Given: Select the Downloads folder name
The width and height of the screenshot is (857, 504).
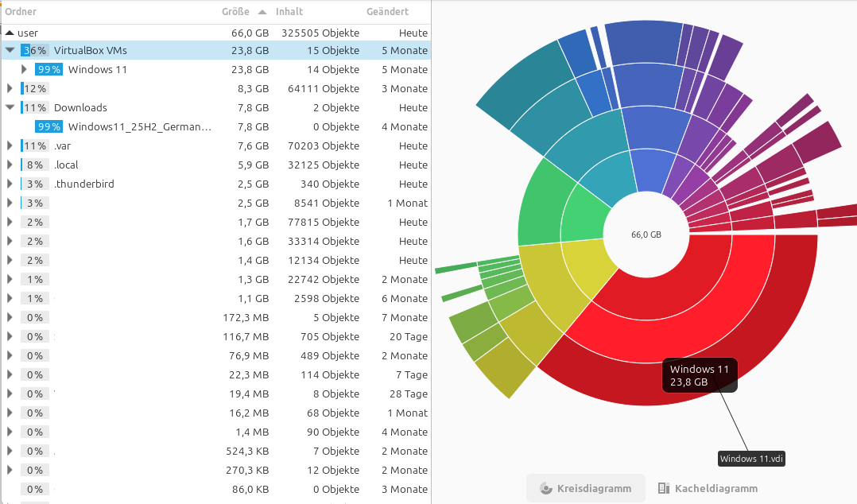Looking at the screenshot, I should pyautogui.click(x=80, y=107).
